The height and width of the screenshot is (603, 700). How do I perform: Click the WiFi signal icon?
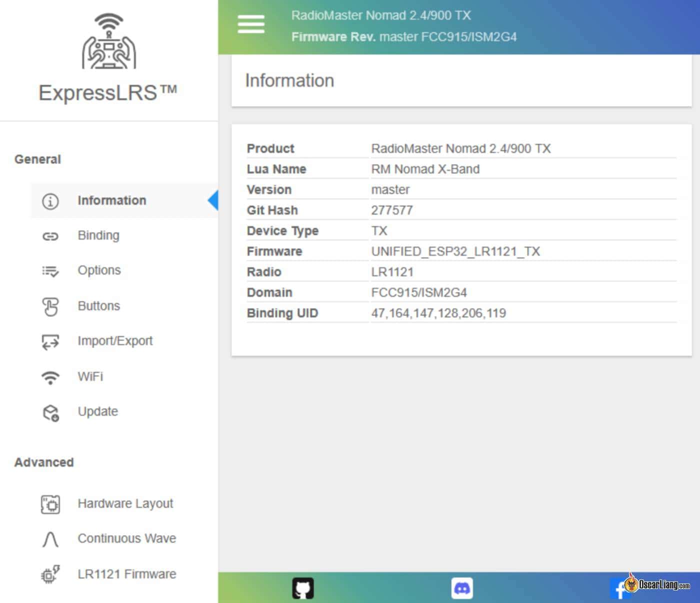coord(50,377)
